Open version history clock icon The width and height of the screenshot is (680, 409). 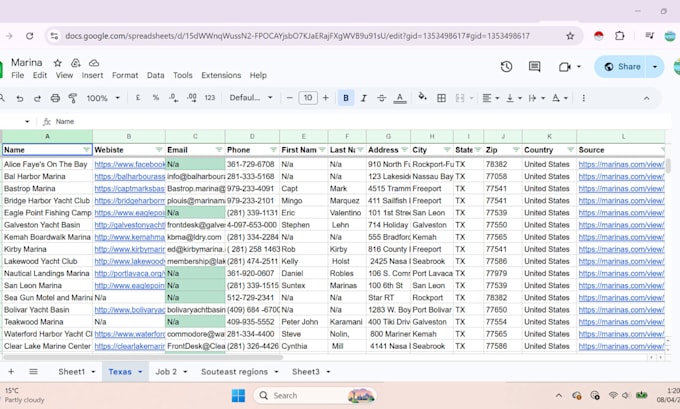pos(507,66)
